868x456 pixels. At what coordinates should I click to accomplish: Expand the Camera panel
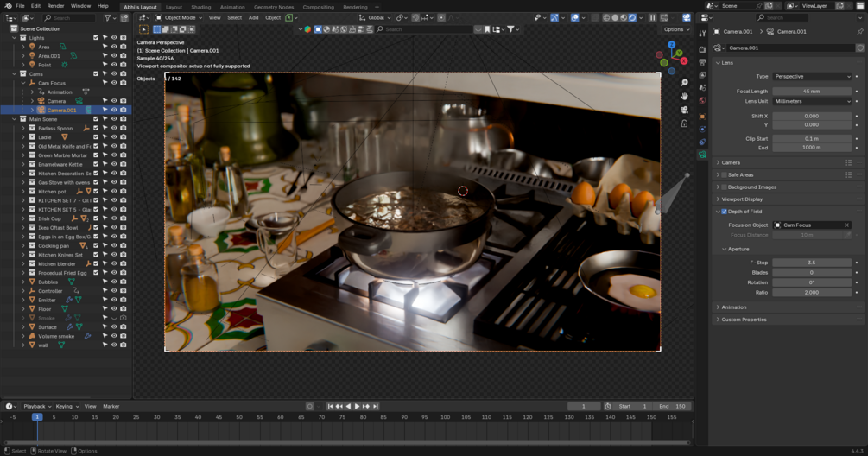point(718,162)
